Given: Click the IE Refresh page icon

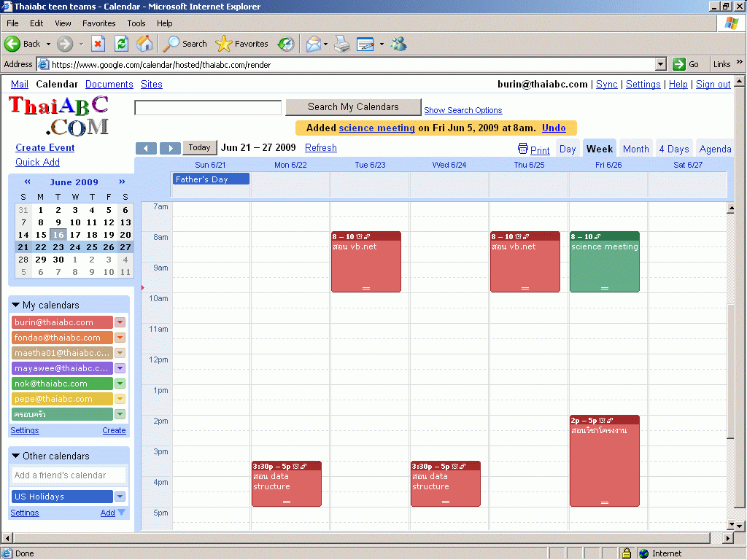Looking at the screenshot, I should (121, 44).
